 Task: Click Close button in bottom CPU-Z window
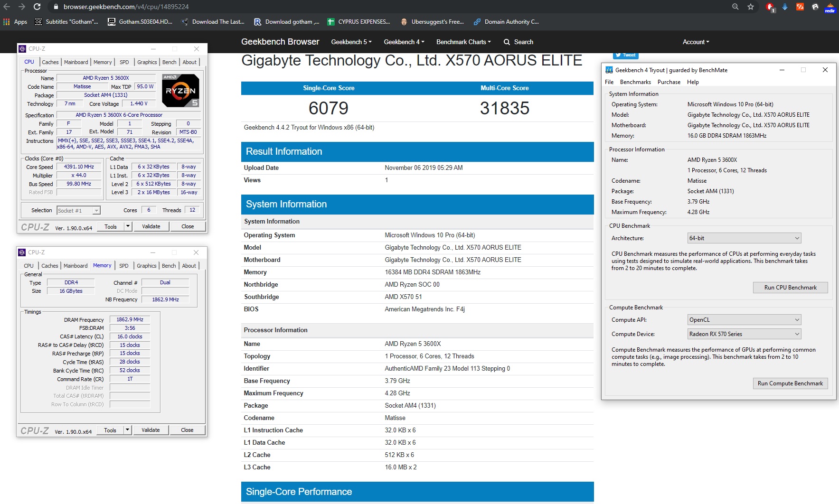pyautogui.click(x=188, y=430)
